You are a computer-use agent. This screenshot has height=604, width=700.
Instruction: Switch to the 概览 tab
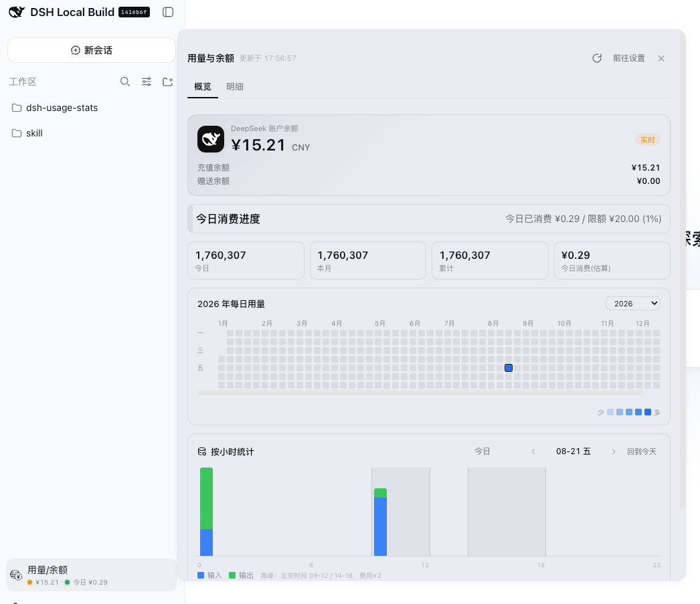coord(203,86)
